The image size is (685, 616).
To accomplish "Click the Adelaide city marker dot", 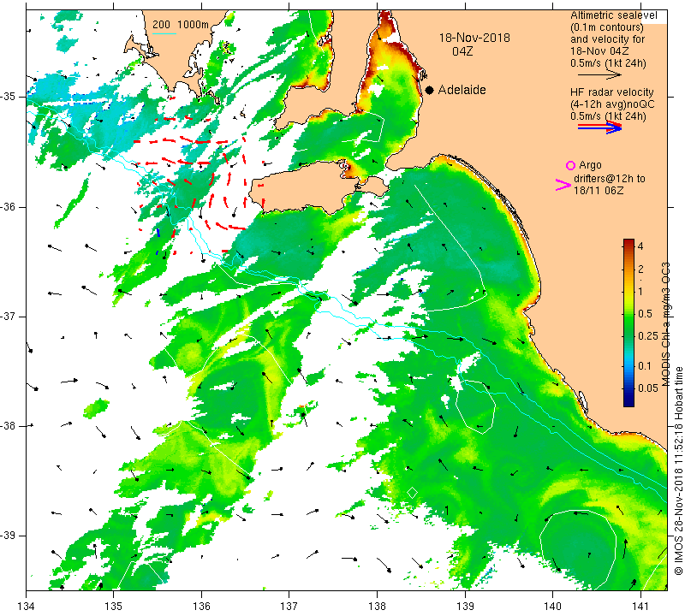I will (x=430, y=90).
